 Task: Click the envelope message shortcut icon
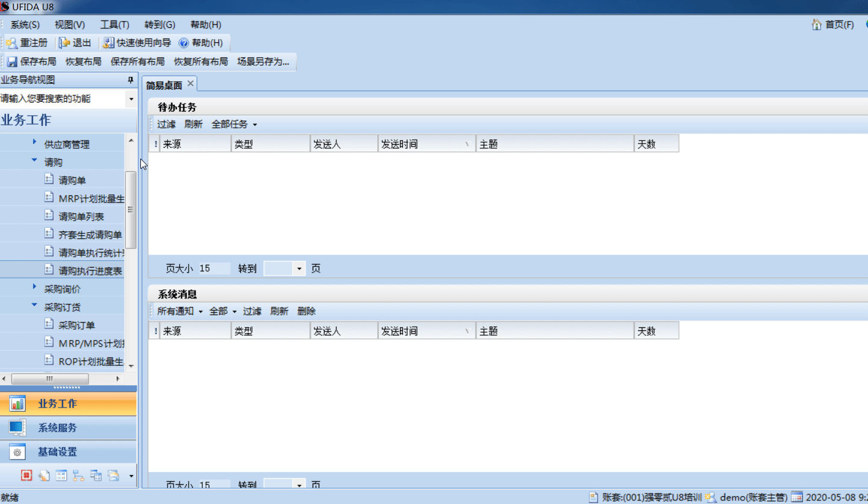click(x=113, y=476)
